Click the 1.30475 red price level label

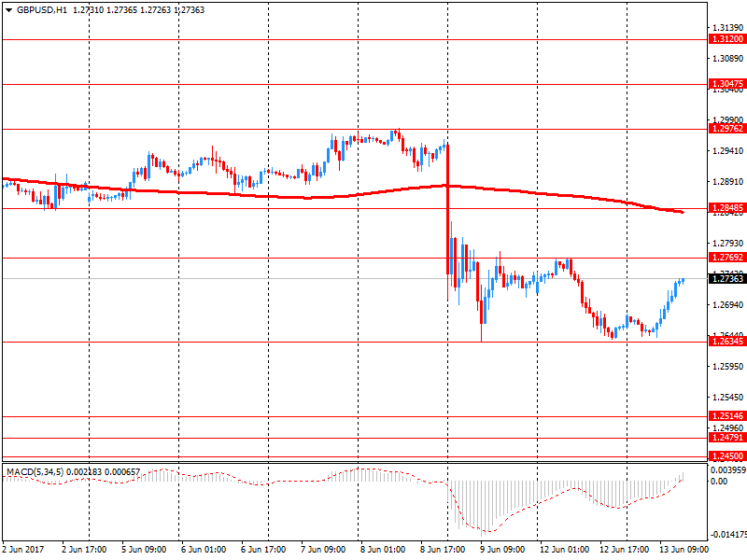click(727, 84)
